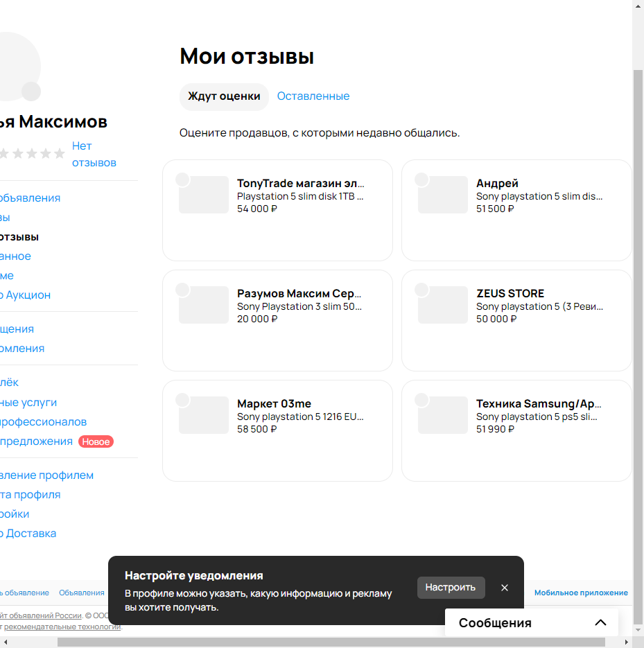Open the Мобильное приложение footer link
Viewport: 644px width, 648px height.
coord(581,593)
